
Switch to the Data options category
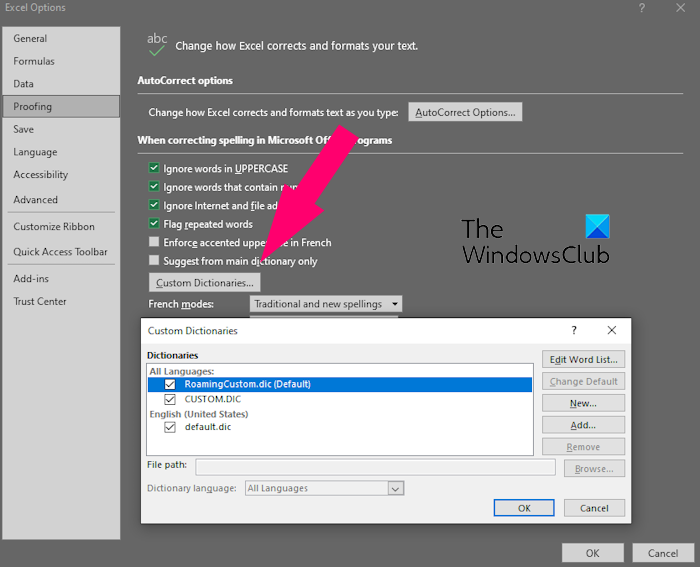(x=61, y=84)
